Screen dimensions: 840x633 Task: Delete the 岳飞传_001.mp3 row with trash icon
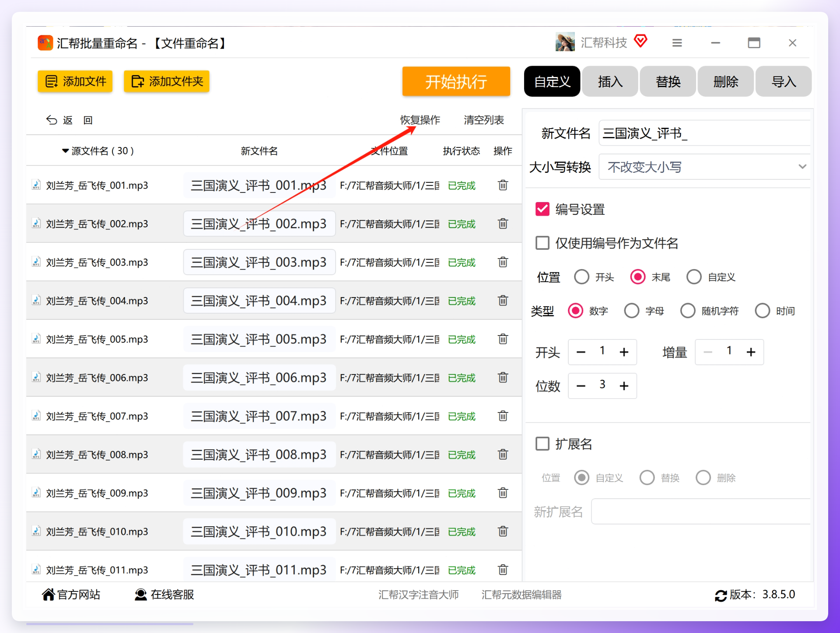coord(503,185)
